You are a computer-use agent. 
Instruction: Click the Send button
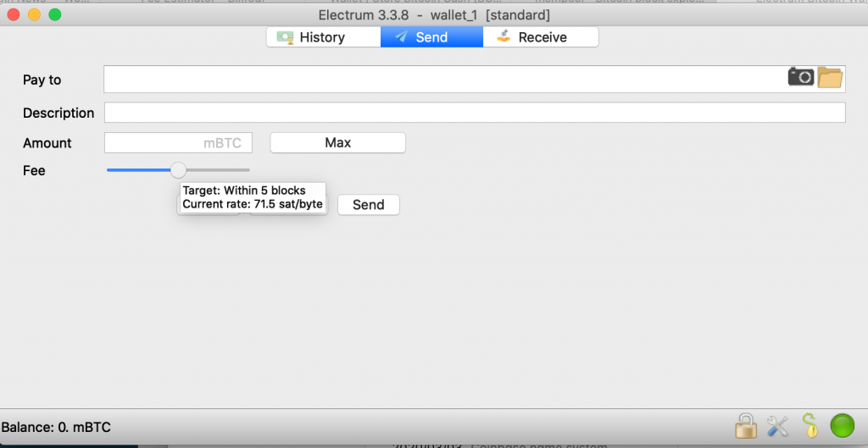click(368, 205)
